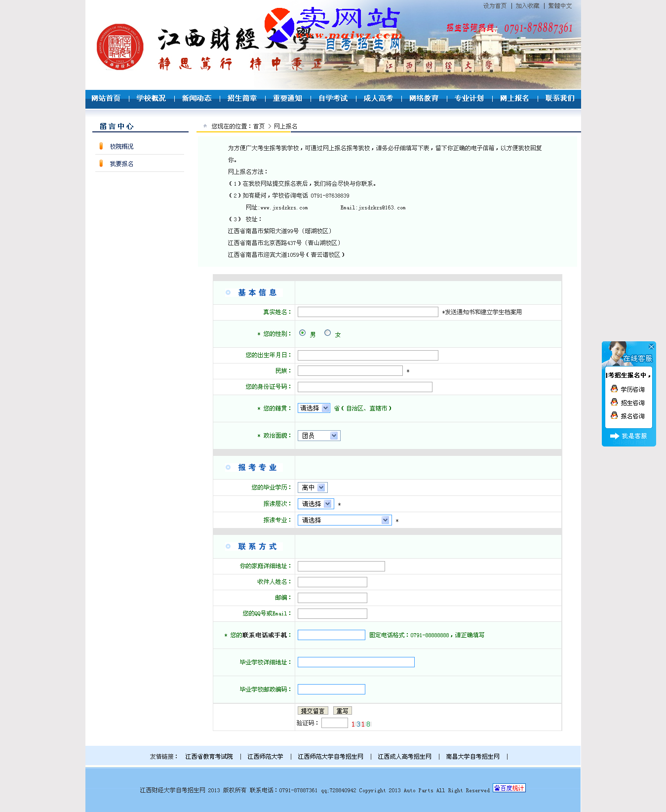This screenshot has width=666, height=812.
Task: Open 江西师范大学自考招生网 friendly link
Action: point(330,757)
